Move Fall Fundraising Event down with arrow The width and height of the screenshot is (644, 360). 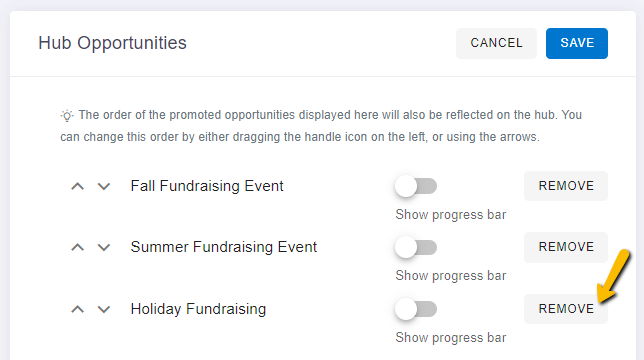point(104,186)
